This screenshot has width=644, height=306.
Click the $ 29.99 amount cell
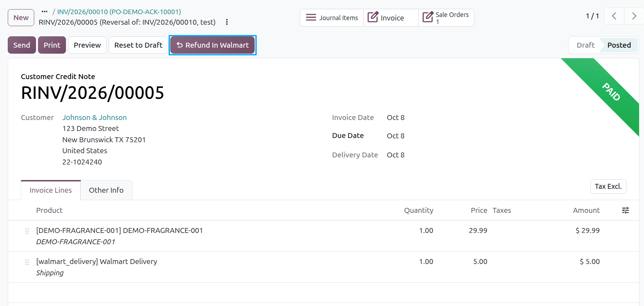click(x=588, y=230)
